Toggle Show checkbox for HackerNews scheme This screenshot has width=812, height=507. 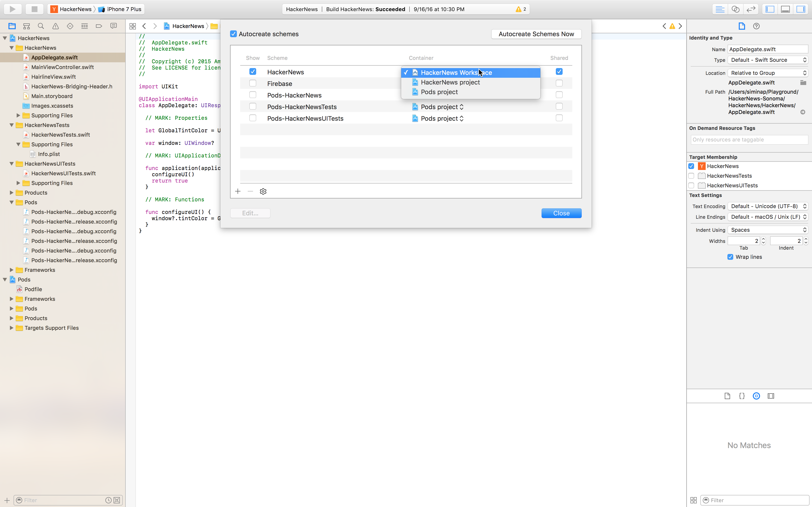(253, 71)
